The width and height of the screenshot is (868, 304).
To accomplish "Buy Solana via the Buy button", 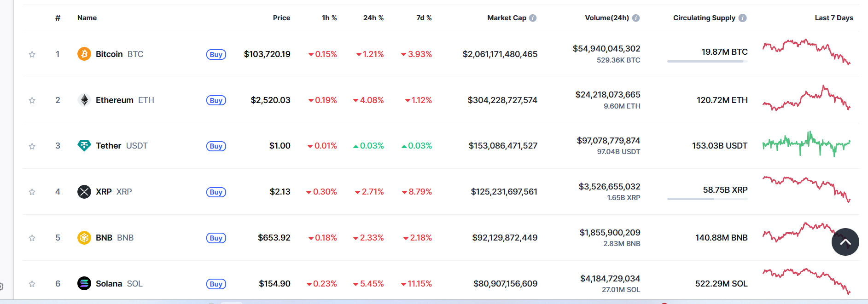I will tap(216, 284).
